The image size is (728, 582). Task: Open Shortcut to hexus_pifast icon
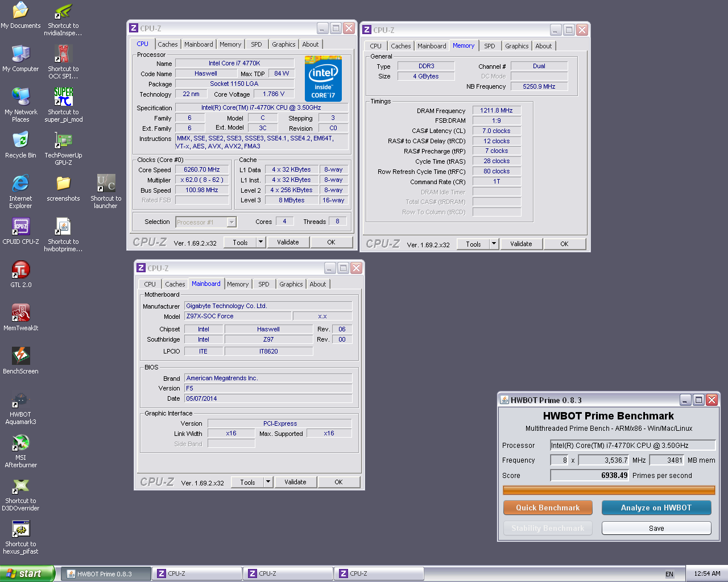point(20,537)
